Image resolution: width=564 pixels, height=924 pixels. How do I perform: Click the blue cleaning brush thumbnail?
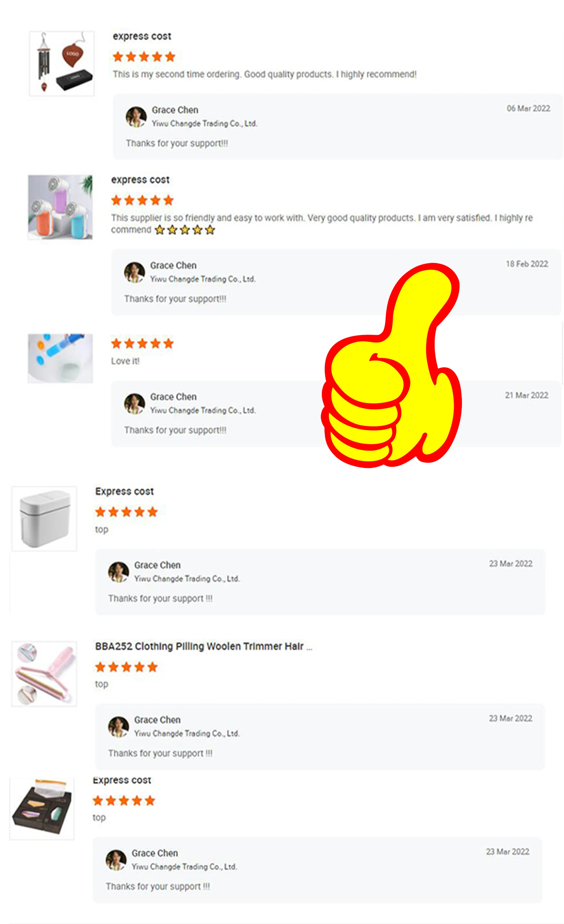tap(60, 358)
